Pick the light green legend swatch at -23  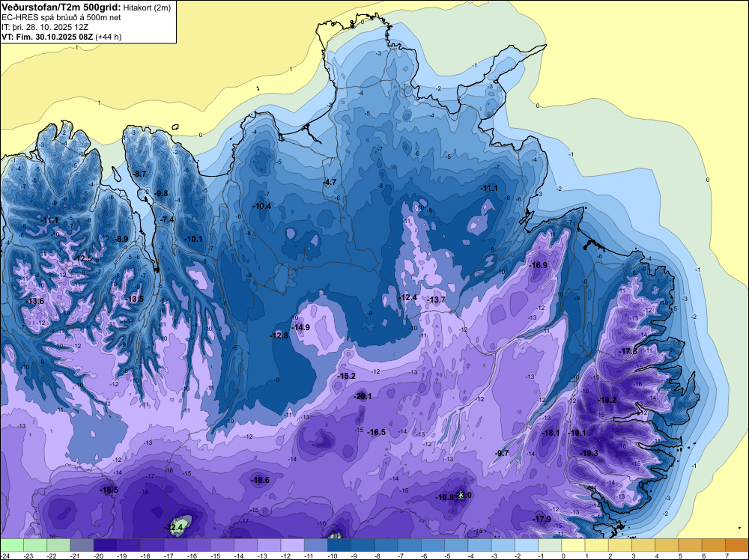(35, 545)
